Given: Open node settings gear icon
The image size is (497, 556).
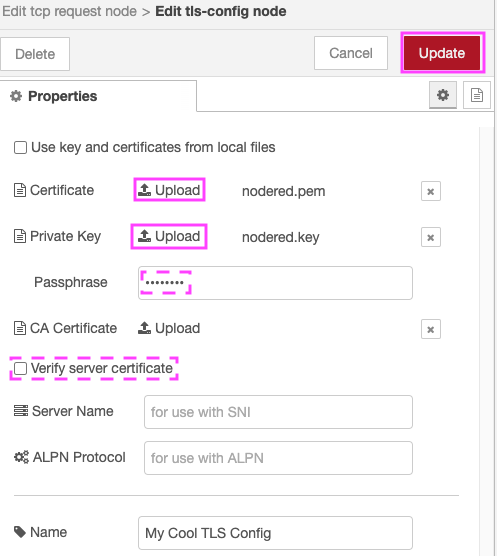Looking at the screenshot, I should point(443,95).
